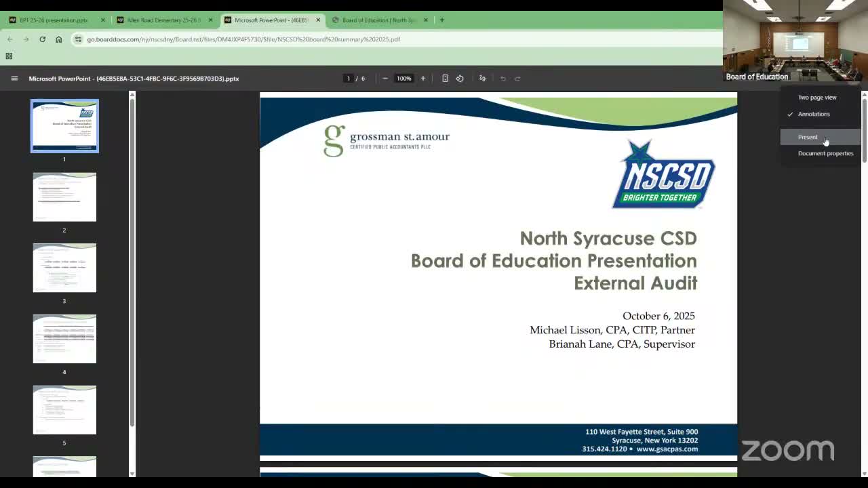This screenshot has height=488, width=868.
Task: Switch to Board of Education tab
Action: (x=380, y=20)
